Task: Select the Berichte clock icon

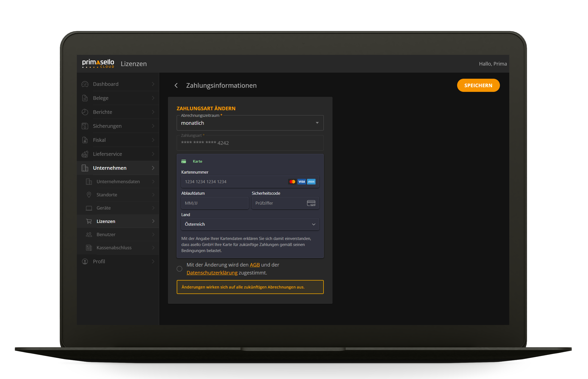Action: [85, 112]
